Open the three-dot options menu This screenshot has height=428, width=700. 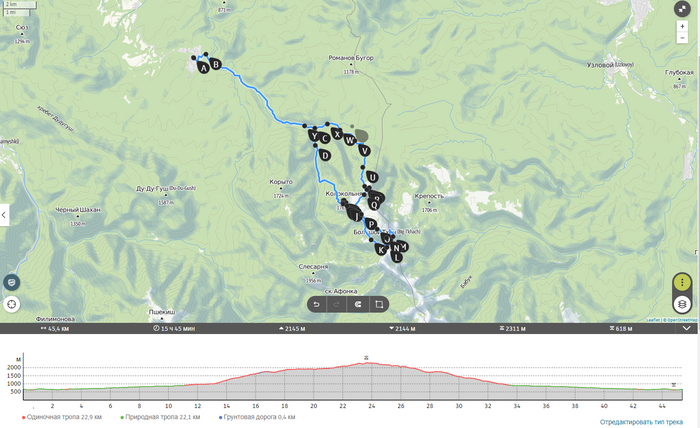[682, 283]
